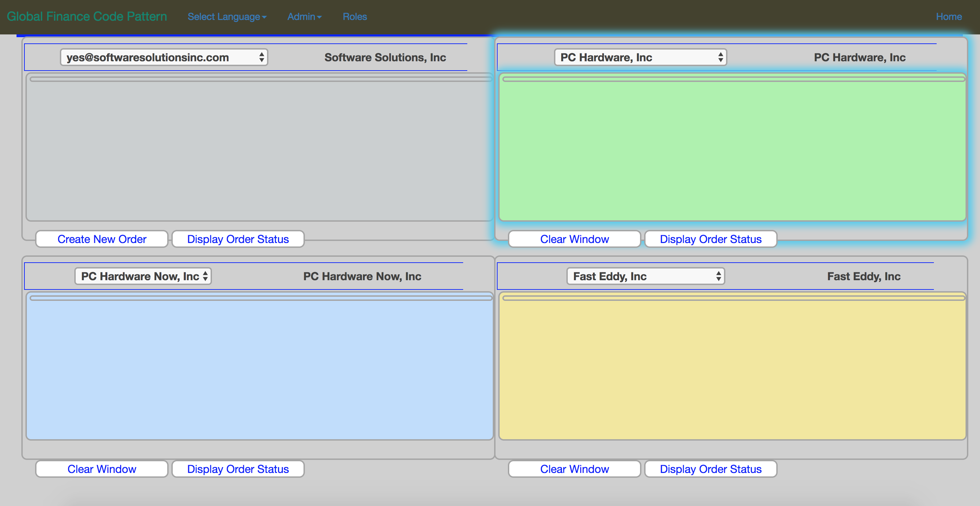Open the yes@softwaresolutionsinc.com buyer selector
Viewport: 980px width, 506px height.
[x=164, y=57]
